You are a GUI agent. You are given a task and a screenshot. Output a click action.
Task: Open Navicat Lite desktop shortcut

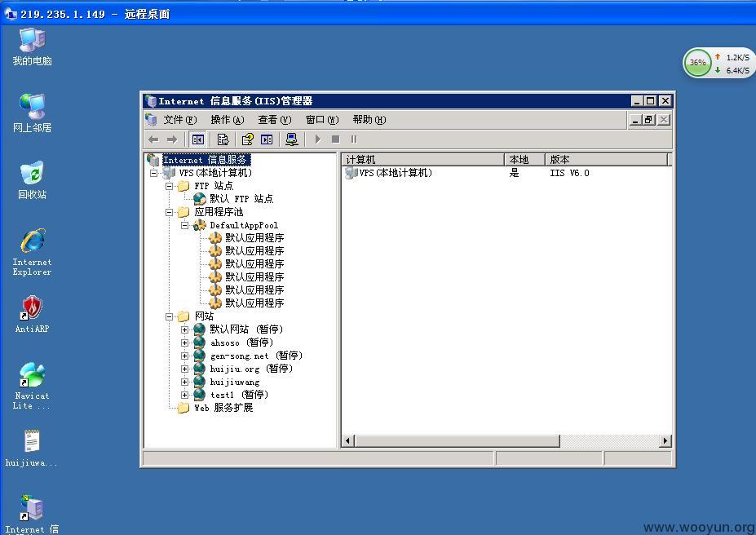pyautogui.click(x=32, y=386)
